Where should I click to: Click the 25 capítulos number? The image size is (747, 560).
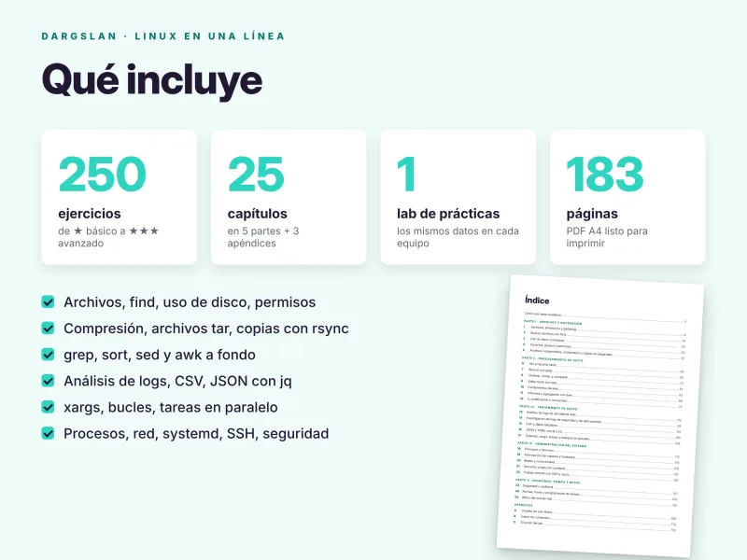[x=256, y=175]
